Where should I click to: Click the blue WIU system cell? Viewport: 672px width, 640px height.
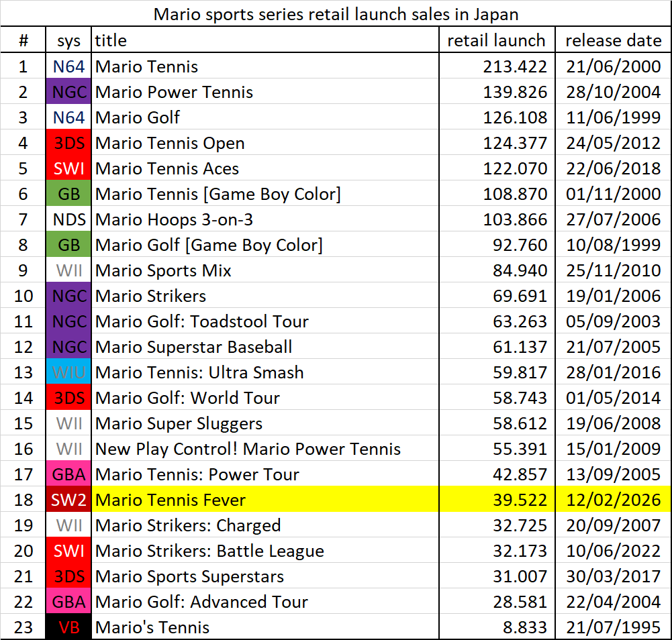pos(68,372)
